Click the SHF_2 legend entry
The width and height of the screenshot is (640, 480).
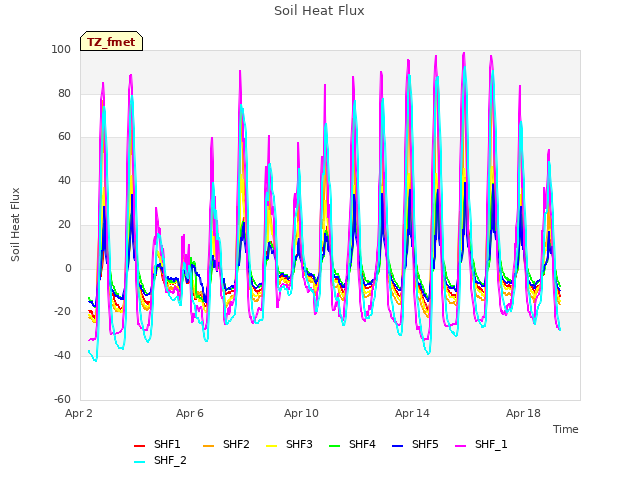[x=160, y=461]
